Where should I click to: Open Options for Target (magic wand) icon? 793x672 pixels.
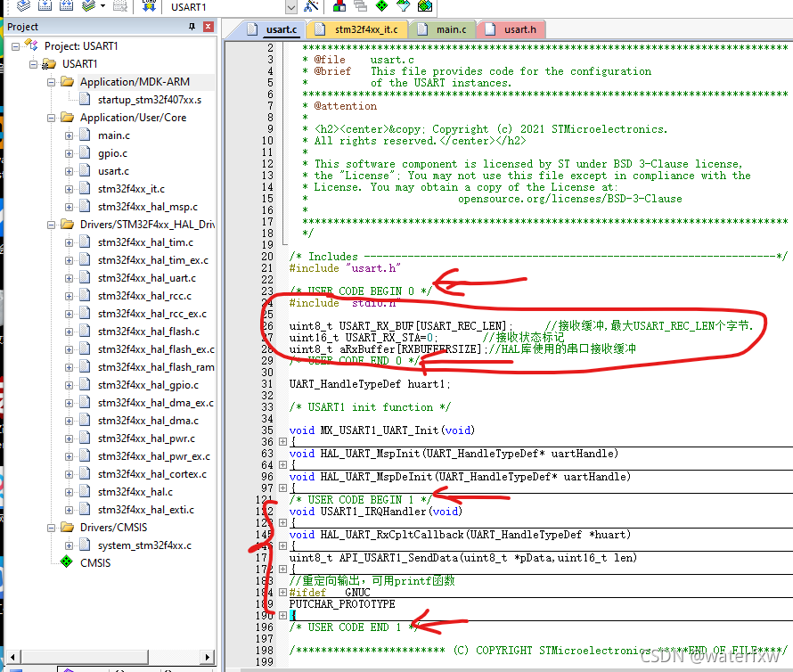[311, 6]
